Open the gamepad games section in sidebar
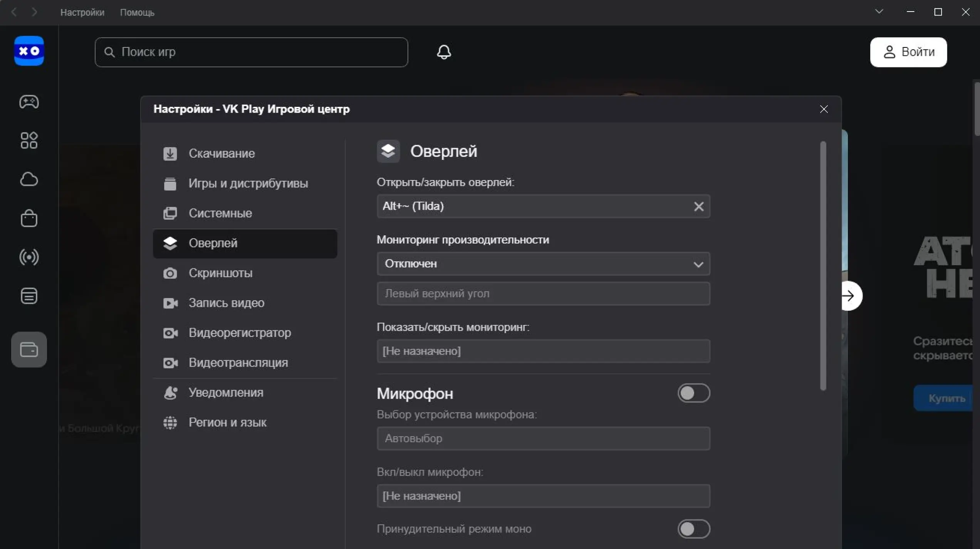This screenshot has height=549, width=980. [x=29, y=102]
